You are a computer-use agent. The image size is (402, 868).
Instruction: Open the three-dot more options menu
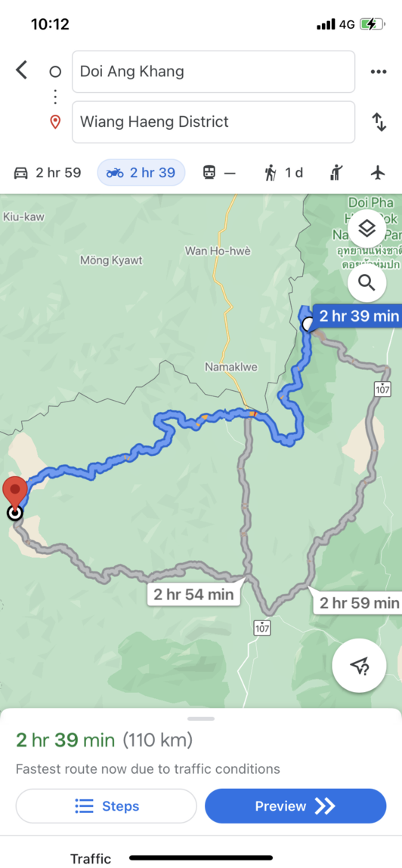379,72
